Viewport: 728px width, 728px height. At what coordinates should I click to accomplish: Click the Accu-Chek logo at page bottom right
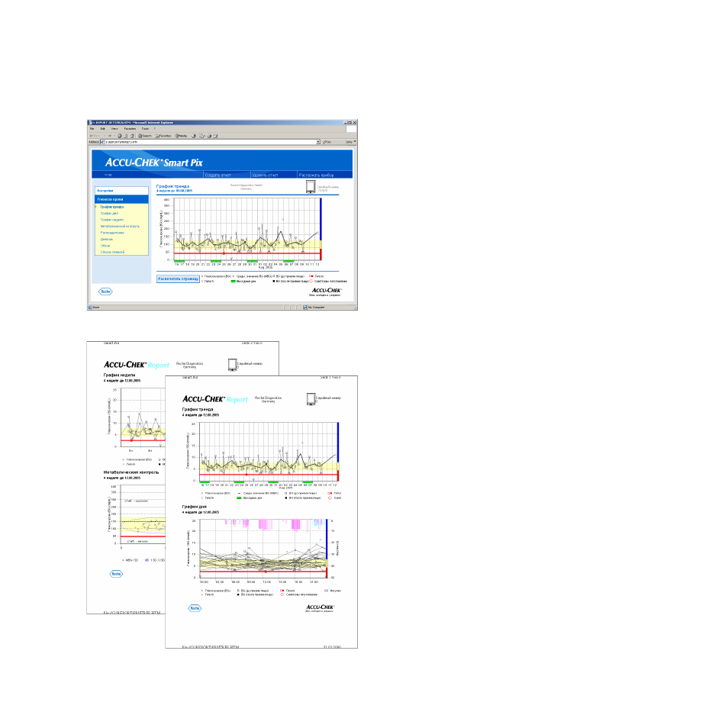tap(327, 292)
